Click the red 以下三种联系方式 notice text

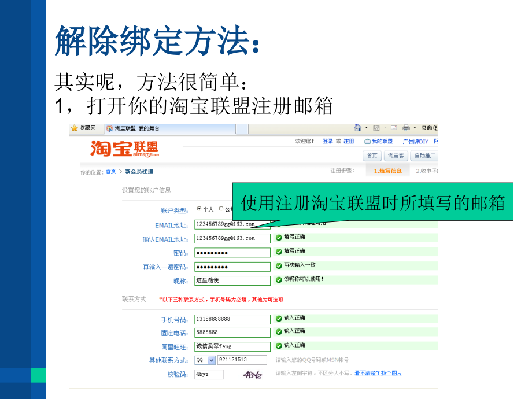tap(221, 300)
